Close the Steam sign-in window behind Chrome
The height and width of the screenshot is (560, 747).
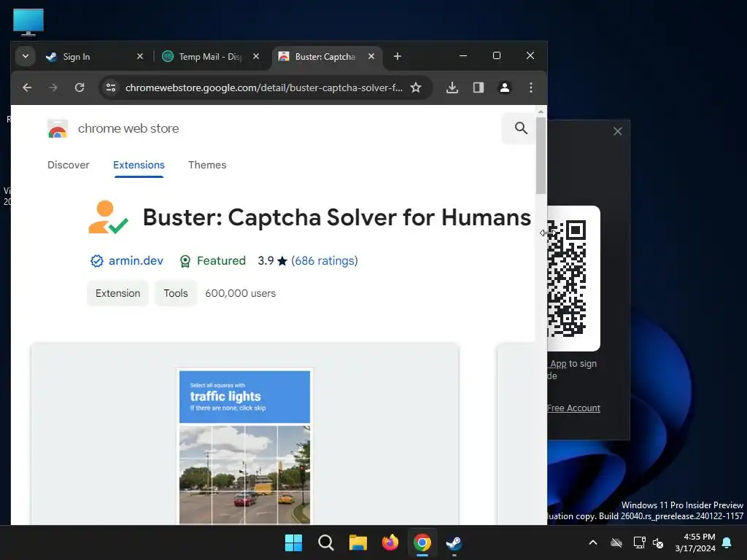click(x=617, y=131)
